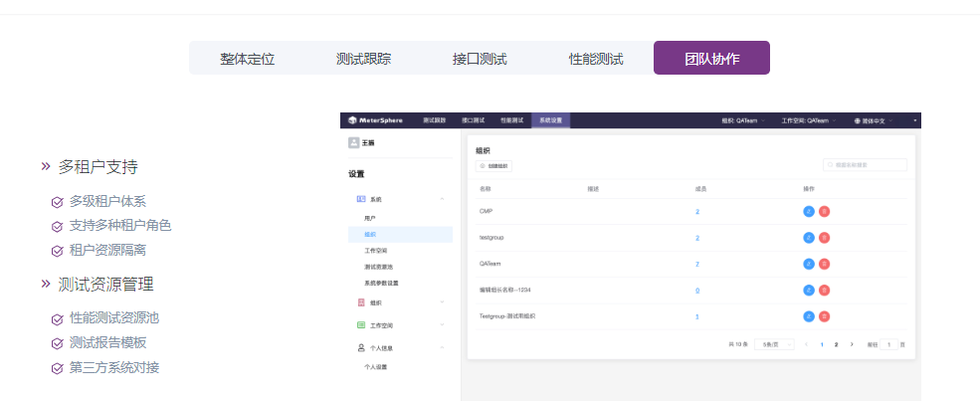Edit the QATeam organization
The width and height of the screenshot is (980, 401).
(x=809, y=265)
